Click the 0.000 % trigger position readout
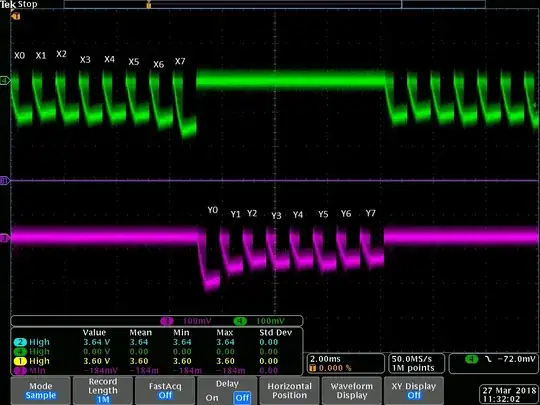 335,368
